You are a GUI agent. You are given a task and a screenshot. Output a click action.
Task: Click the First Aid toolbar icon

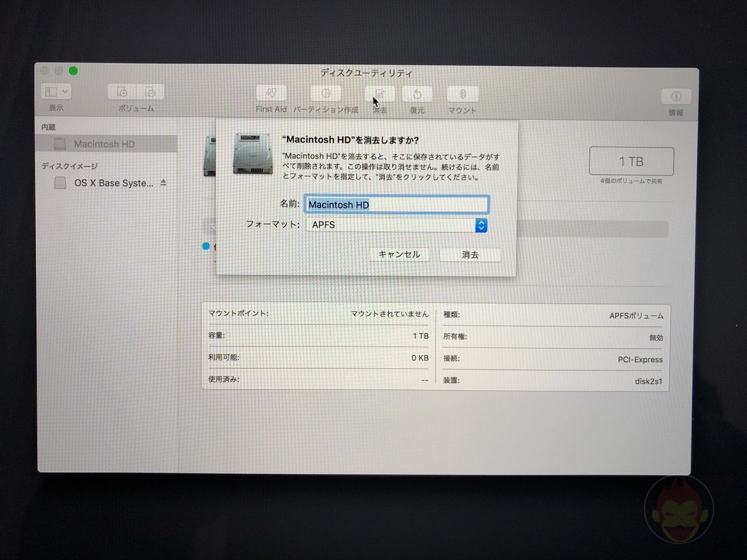click(271, 93)
